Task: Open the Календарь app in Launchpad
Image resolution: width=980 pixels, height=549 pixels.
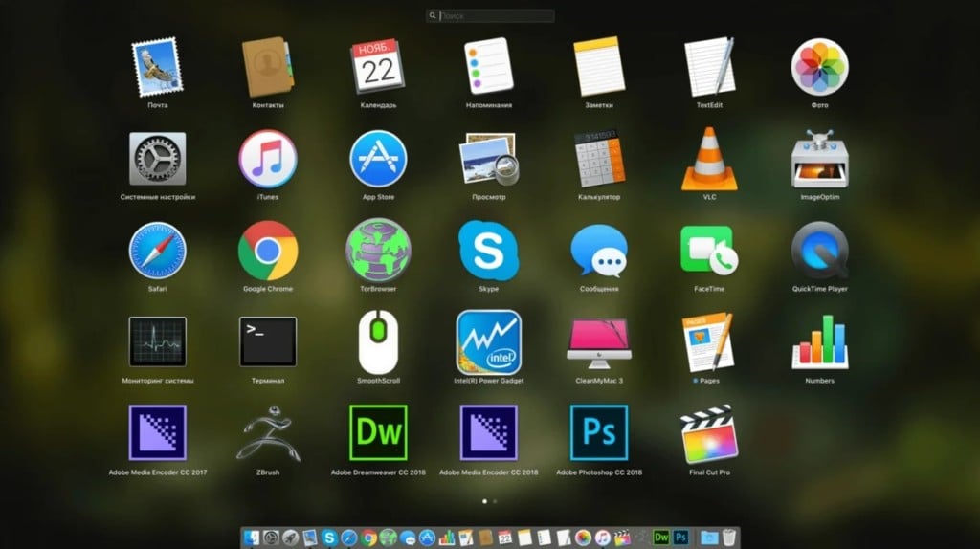Action: pos(378,67)
